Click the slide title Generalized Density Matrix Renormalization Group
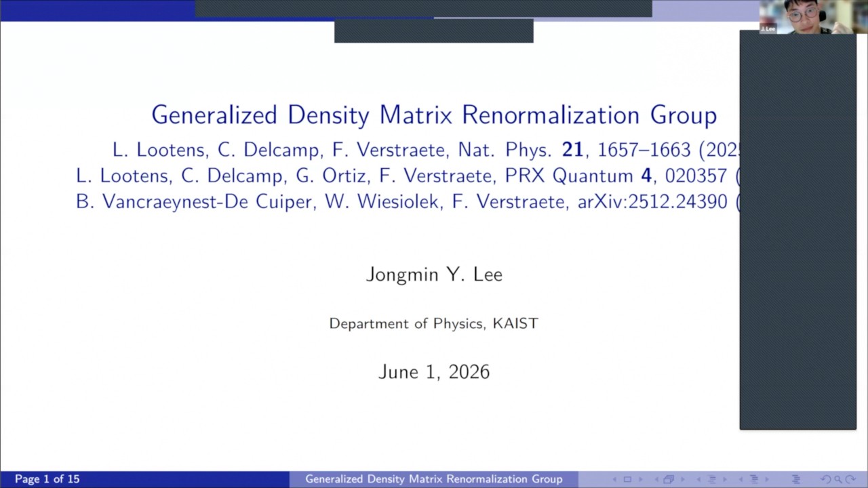868x488 pixels. point(434,115)
